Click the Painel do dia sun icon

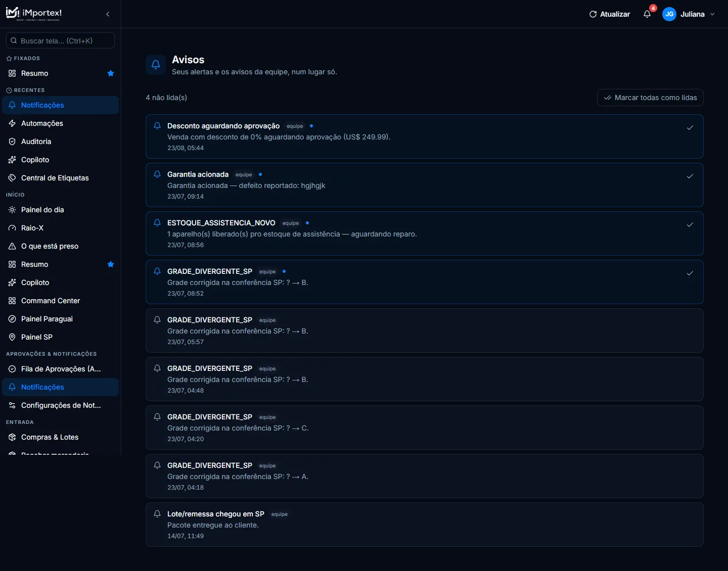pyautogui.click(x=12, y=210)
